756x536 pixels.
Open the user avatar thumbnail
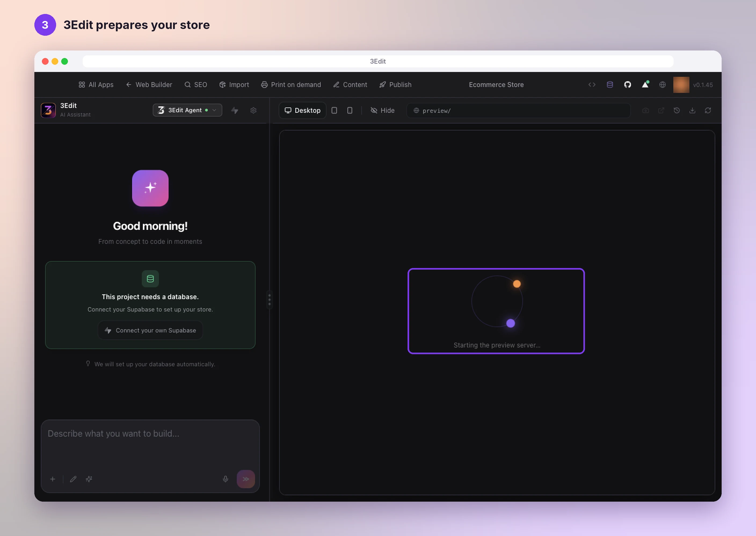point(681,85)
